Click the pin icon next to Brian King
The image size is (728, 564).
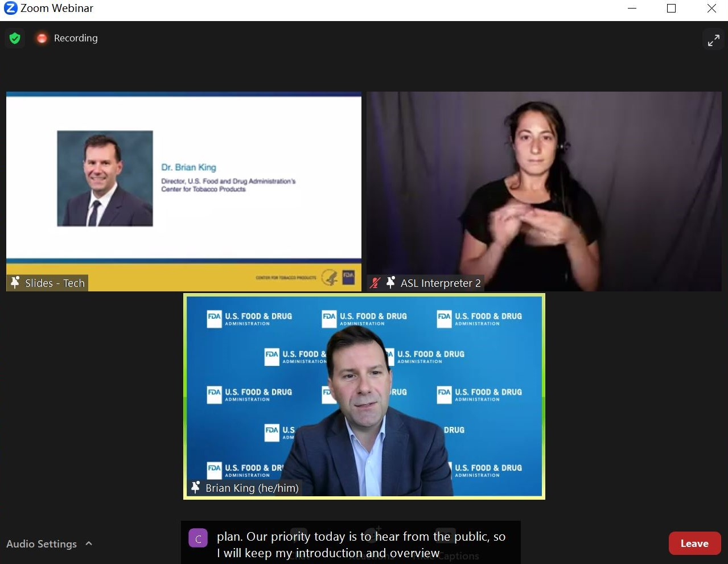click(195, 488)
